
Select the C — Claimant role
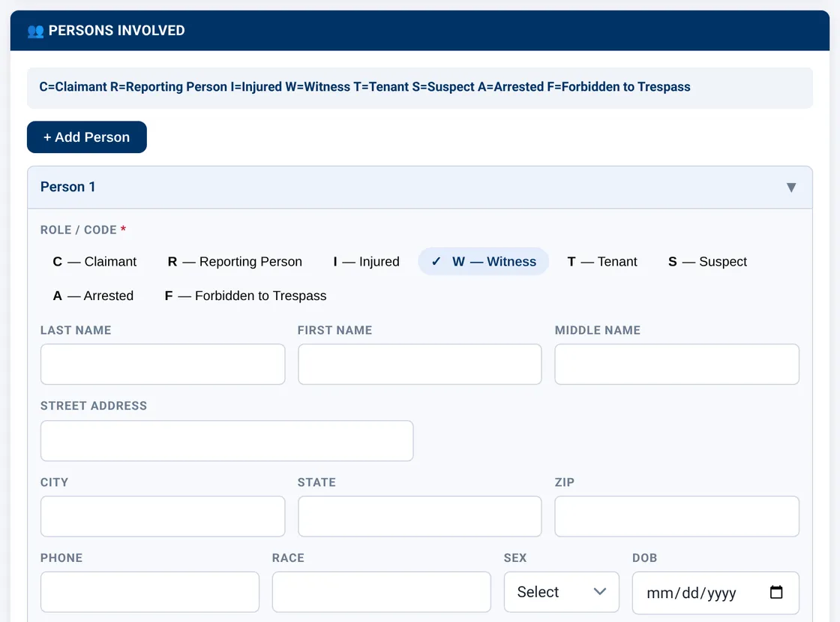coord(94,261)
